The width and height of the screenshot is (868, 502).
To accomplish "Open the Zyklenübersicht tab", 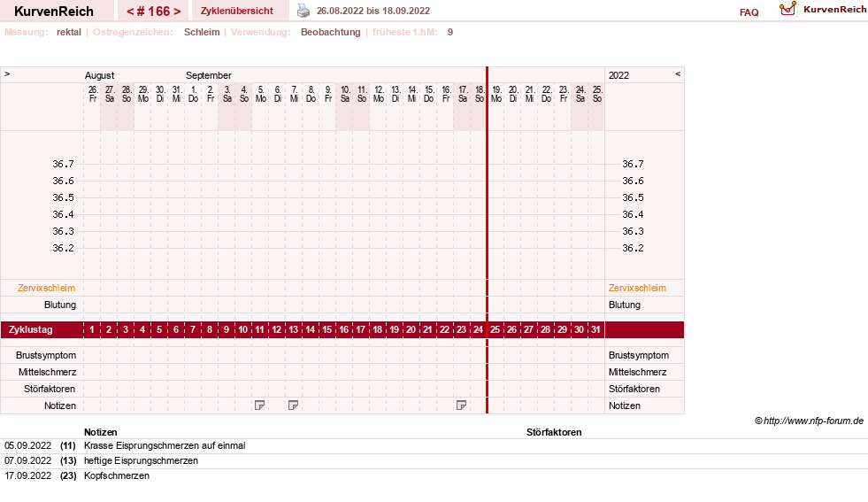I will point(237,11).
